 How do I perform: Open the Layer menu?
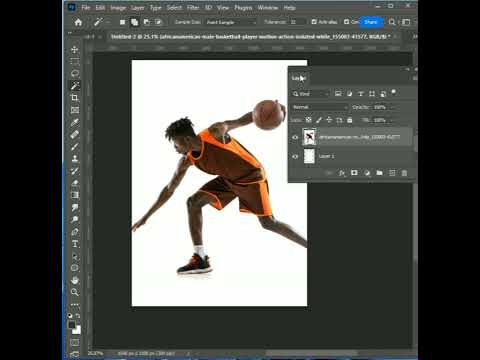(x=137, y=7)
